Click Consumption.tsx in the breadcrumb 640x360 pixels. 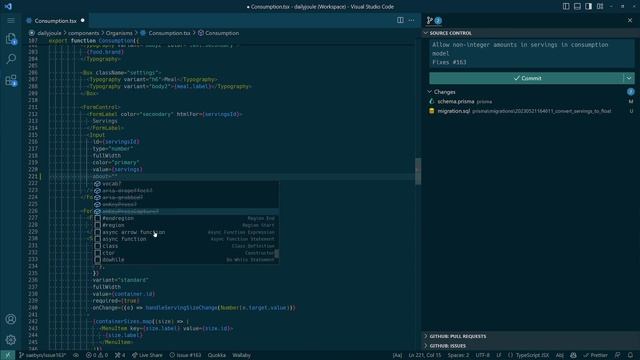(x=169, y=33)
